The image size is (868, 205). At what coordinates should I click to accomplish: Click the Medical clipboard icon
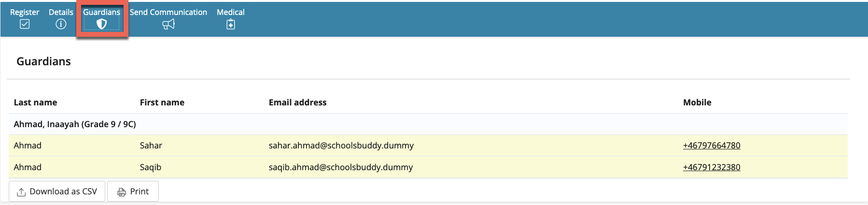click(x=231, y=24)
